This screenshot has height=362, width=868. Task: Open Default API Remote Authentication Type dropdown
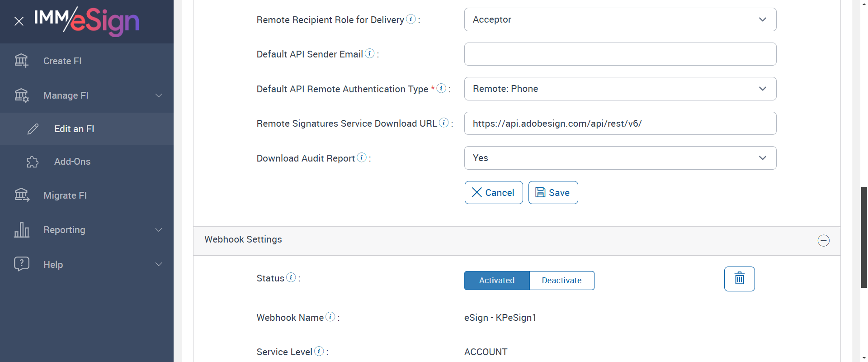pos(620,89)
